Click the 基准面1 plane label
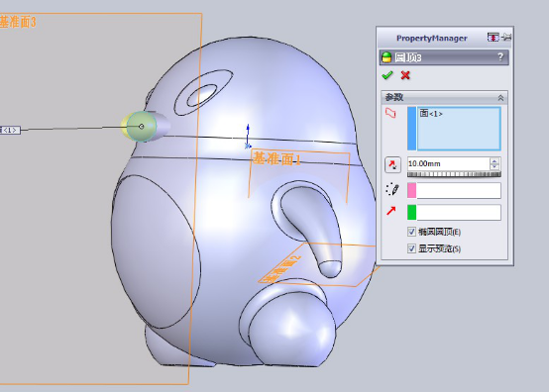Image resolution: width=549 pixels, height=392 pixels. (x=276, y=159)
